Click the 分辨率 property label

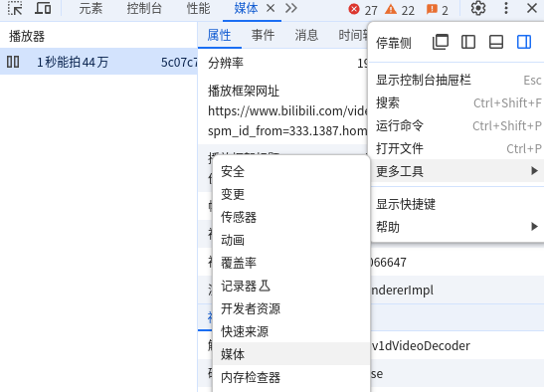click(x=226, y=63)
